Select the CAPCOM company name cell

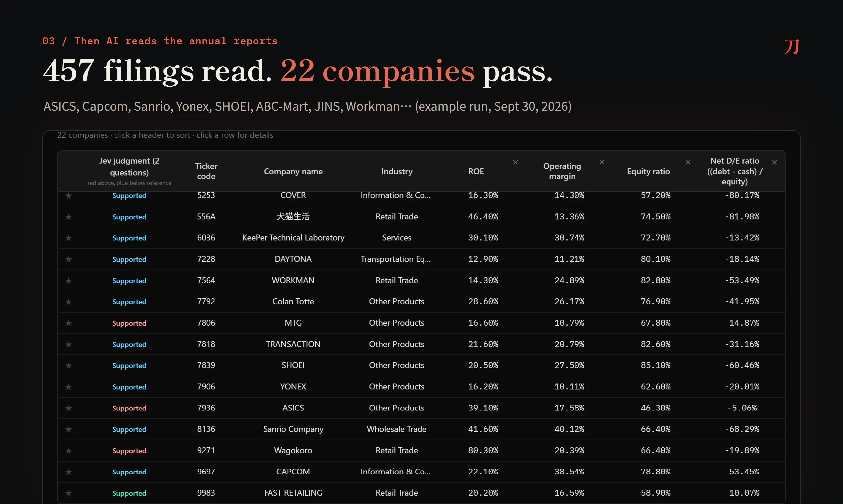coord(293,472)
